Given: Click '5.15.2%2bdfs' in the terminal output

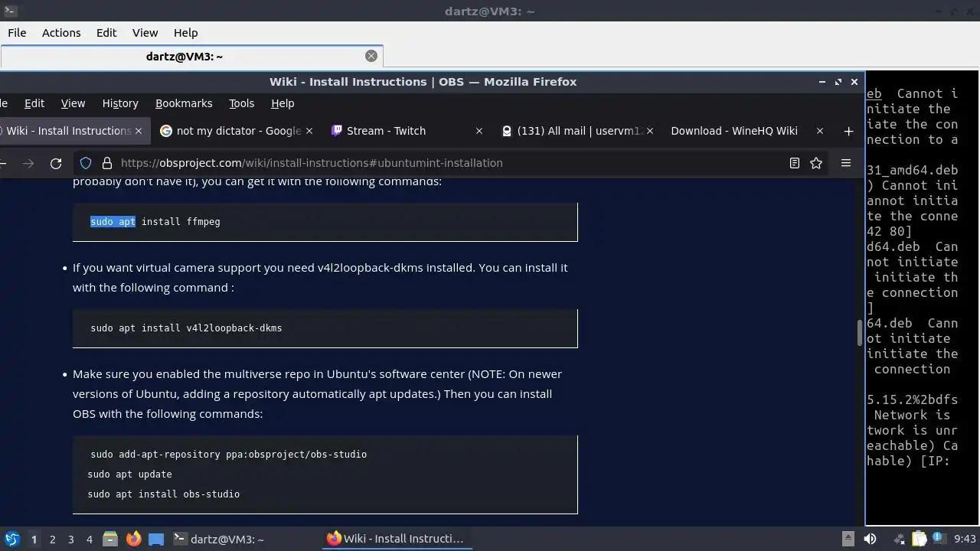Looking at the screenshot, I should coord(912,399).
